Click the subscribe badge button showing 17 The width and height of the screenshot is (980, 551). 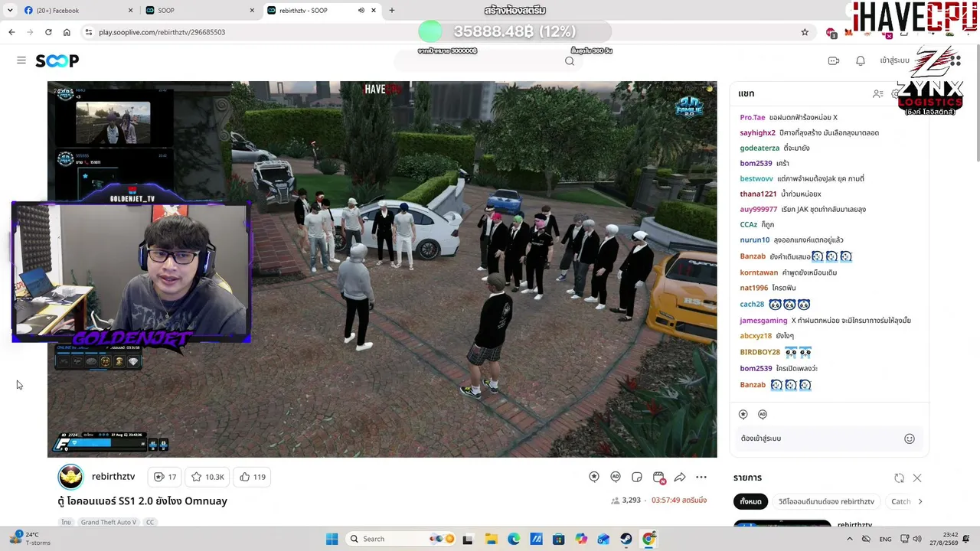point(165,477)
